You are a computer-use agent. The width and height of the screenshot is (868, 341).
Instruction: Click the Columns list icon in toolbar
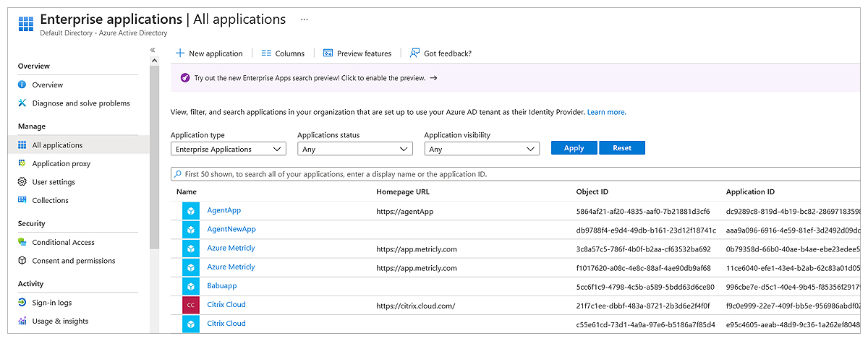(266, 53)
